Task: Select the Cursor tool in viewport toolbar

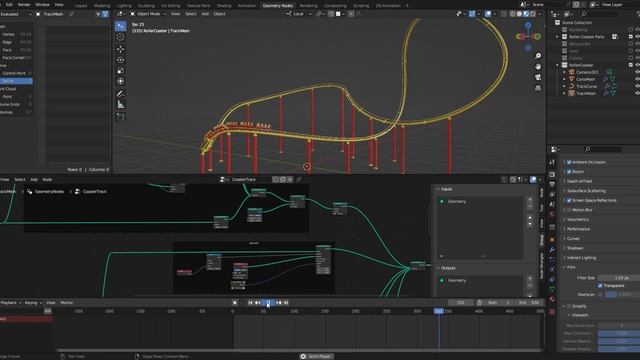Action: pos(120,37)
